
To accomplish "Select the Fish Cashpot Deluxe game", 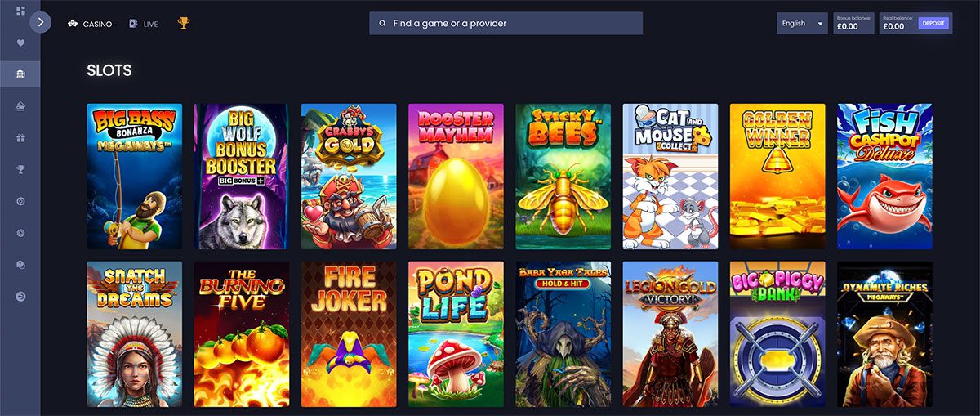I will click(x=884, y=177).
